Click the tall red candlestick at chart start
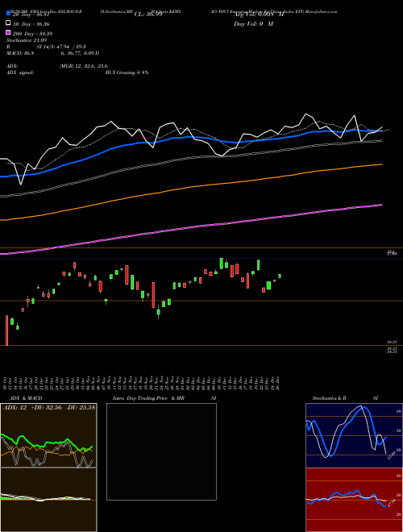This screenshot has width=403, height=532. [x=6, y=330]
